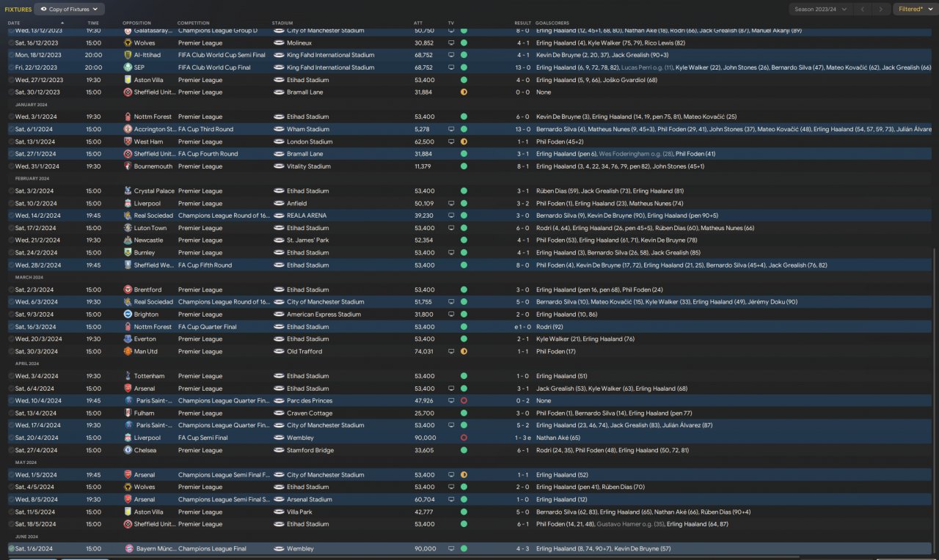Tick the checkbox for the Burnley fixture

pyautogui.click(x=11, y=253)
